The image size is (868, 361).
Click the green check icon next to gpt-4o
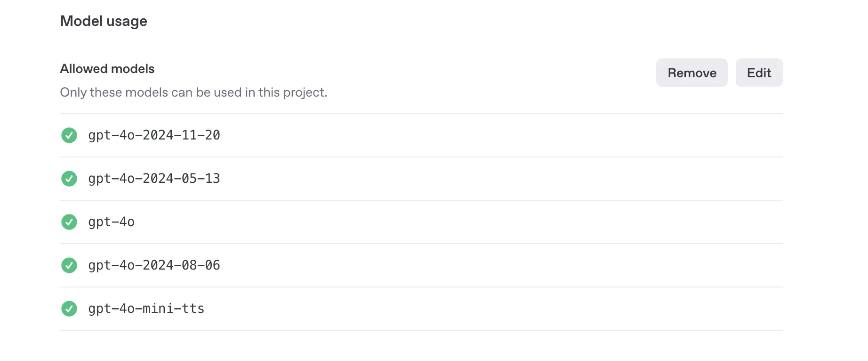[69, 222]
